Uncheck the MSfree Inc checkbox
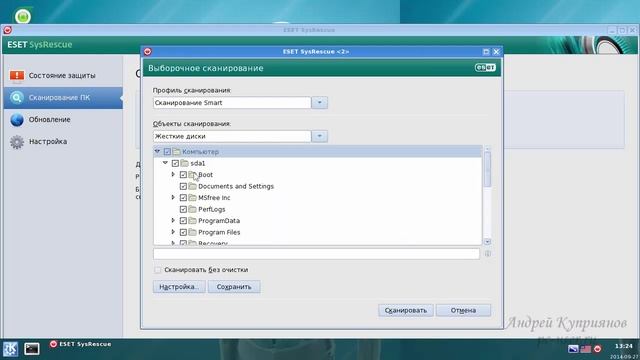Viewport: 640px width, 360px height. (x=183, y=198)
